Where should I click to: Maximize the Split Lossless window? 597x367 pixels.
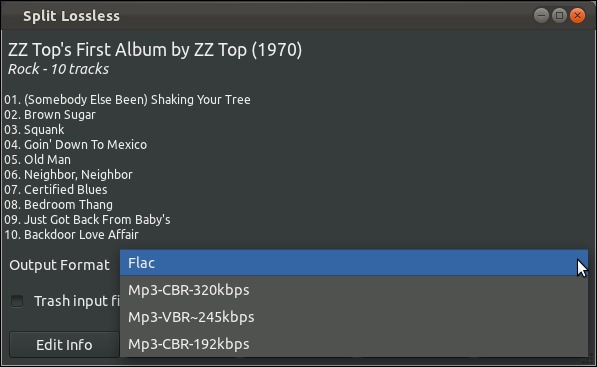tap(559, 16)
